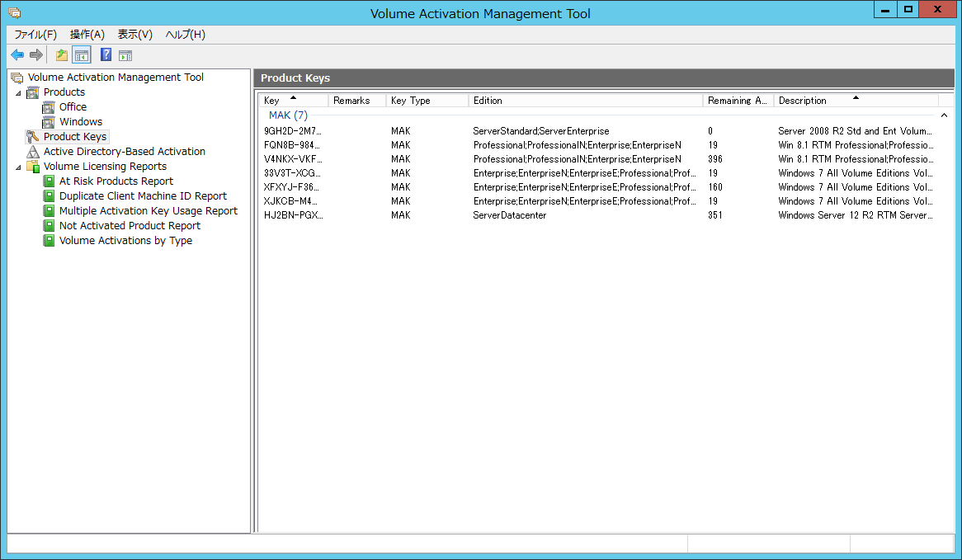Click remaining activations value 351

pyautogui.click(x=715, y=216)
